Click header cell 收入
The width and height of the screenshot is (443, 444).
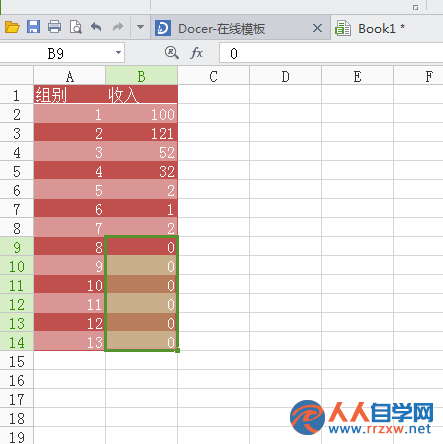(x=141, y=95)
